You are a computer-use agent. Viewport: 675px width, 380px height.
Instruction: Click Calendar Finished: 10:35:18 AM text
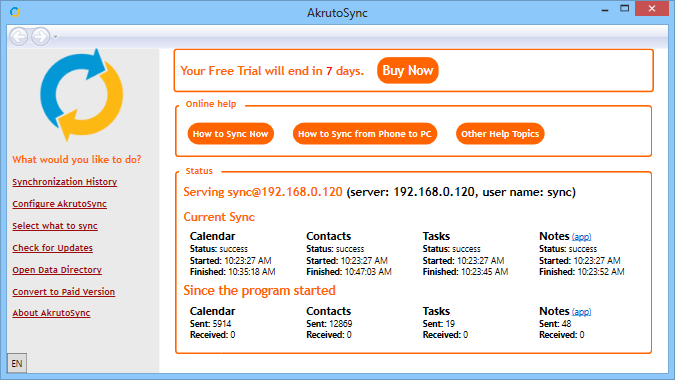click(232, 272)
